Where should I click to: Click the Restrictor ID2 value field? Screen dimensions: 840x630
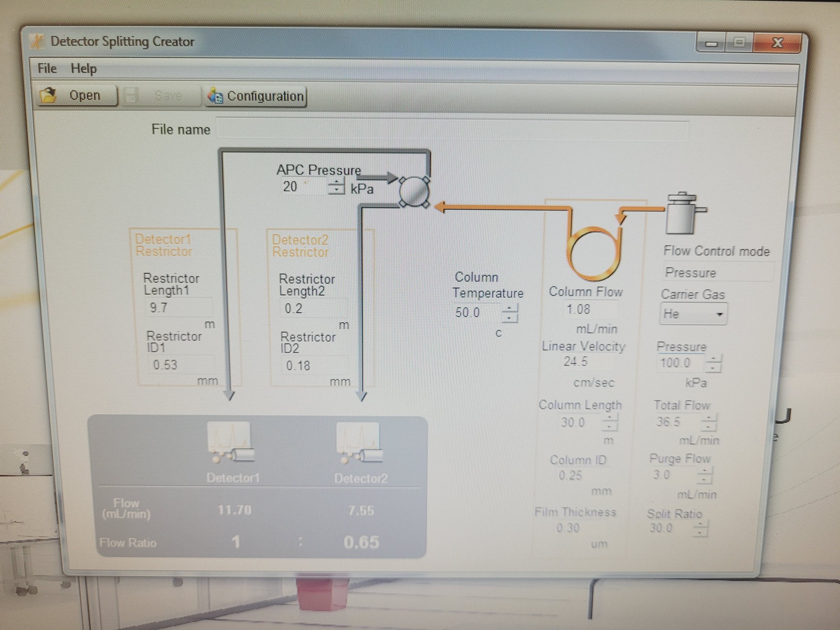[314, 366]
